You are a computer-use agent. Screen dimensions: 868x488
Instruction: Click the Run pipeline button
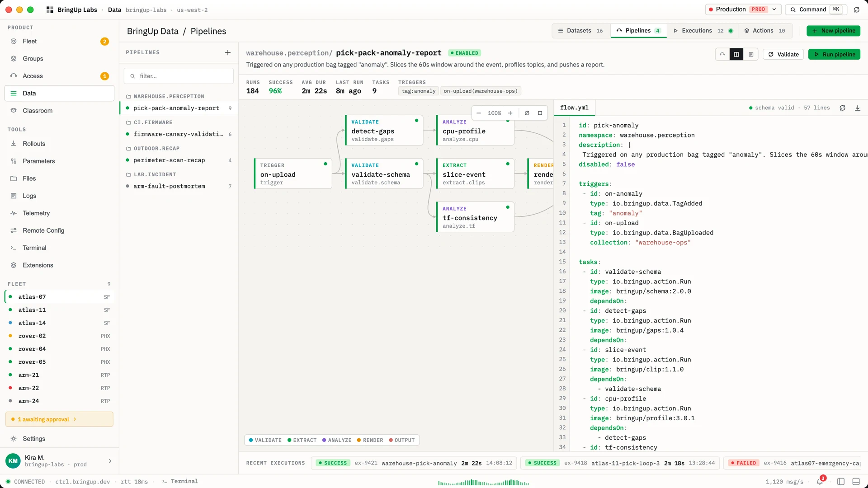[x=834, y=54]
